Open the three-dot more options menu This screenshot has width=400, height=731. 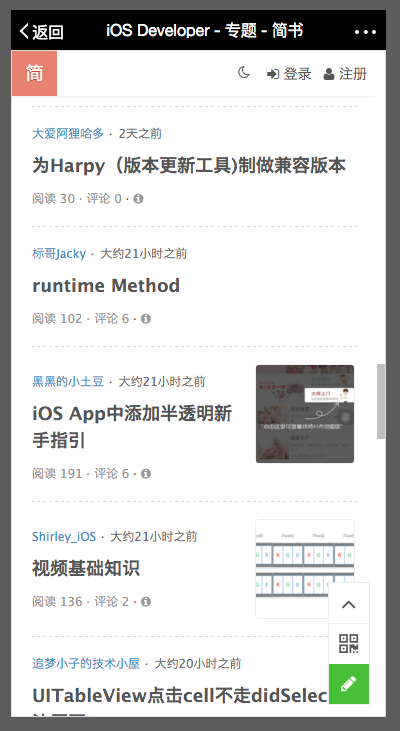coord(365,32)
